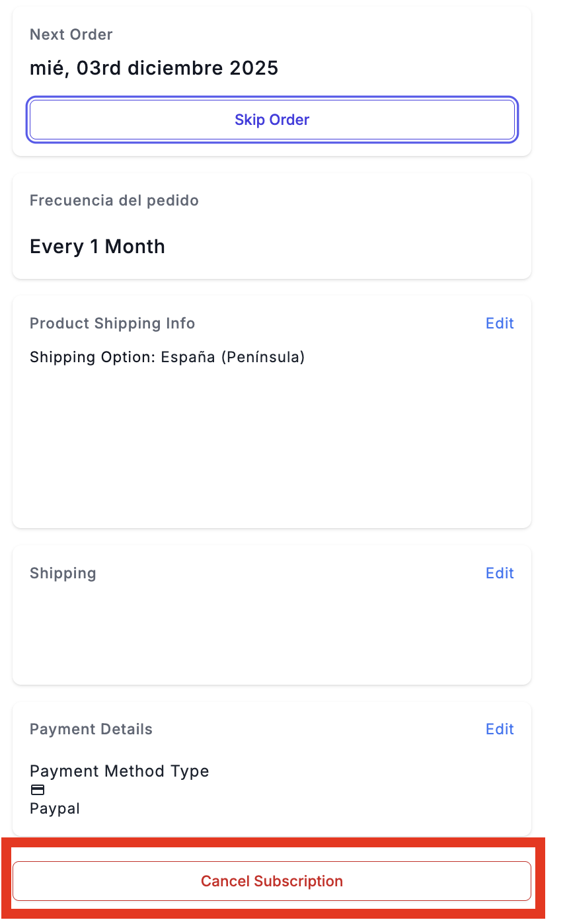Edit the Product Shipping Info section
Image resolution: width=567 pixels, height=924 pixels.
500,323
